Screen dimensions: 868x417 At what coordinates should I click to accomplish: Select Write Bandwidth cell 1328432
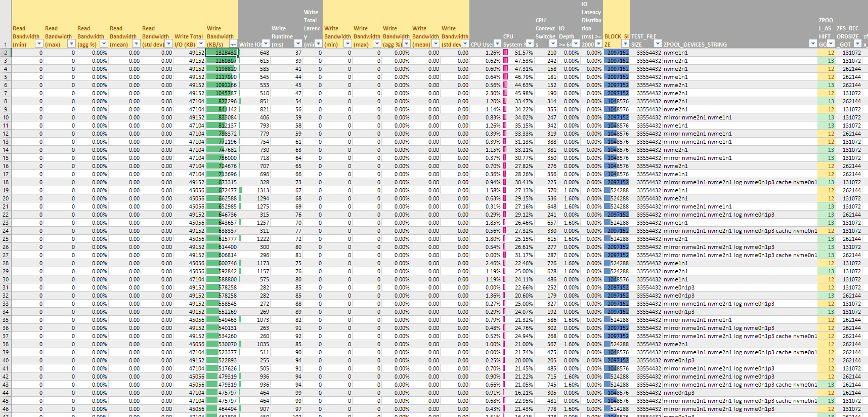(x=222, y=53)
